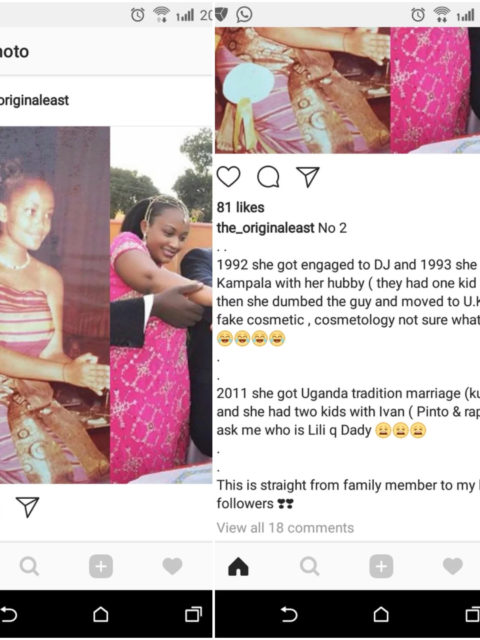View all 18 comments

285,528
